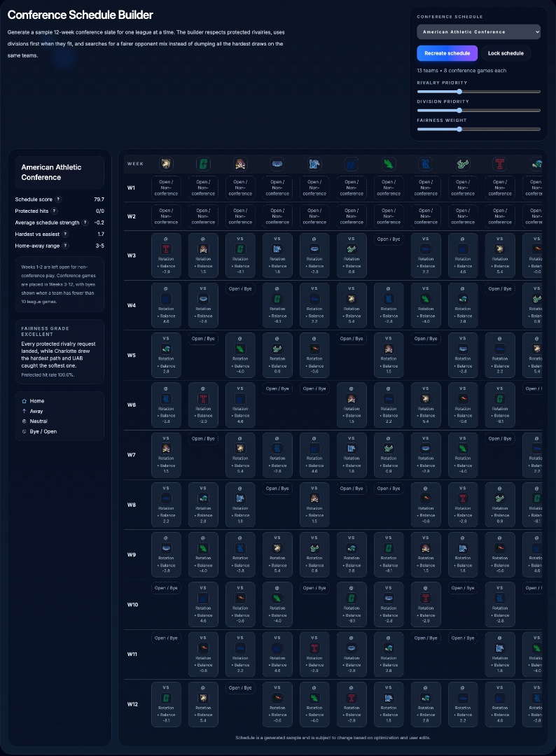Open the Home-away range help icon
This screenshot has height=756, width=556.
tap(66, 246)
